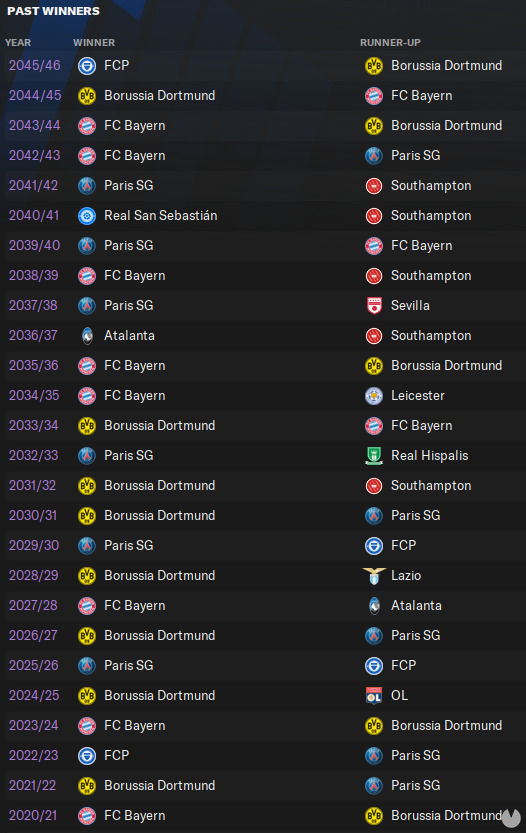Click Real San Sebastián club crest

(x=87, y=216)
